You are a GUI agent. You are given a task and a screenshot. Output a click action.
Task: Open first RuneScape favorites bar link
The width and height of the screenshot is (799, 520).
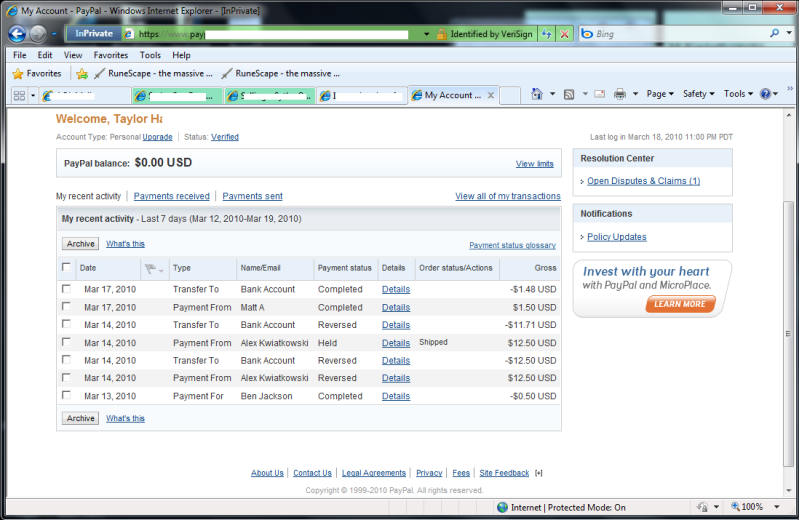click(153, 73)
